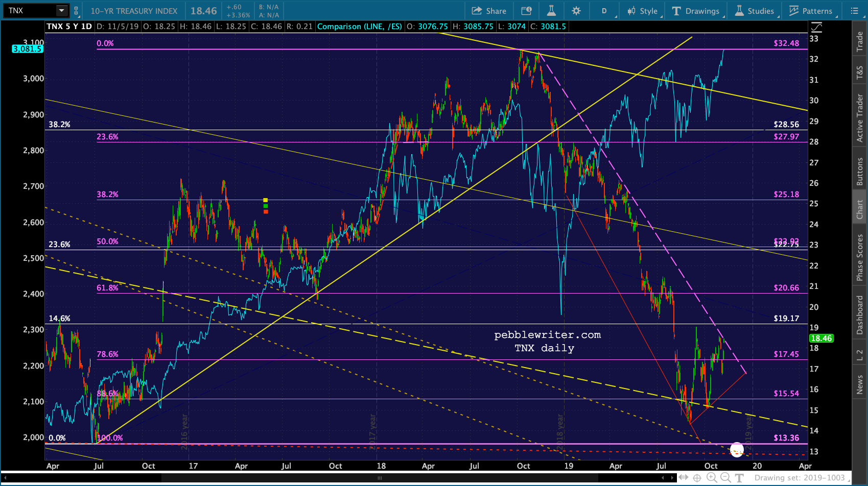The image size is (868, 486).
Task: Open the flask Edit Studies icon
Action: [551, 11]
